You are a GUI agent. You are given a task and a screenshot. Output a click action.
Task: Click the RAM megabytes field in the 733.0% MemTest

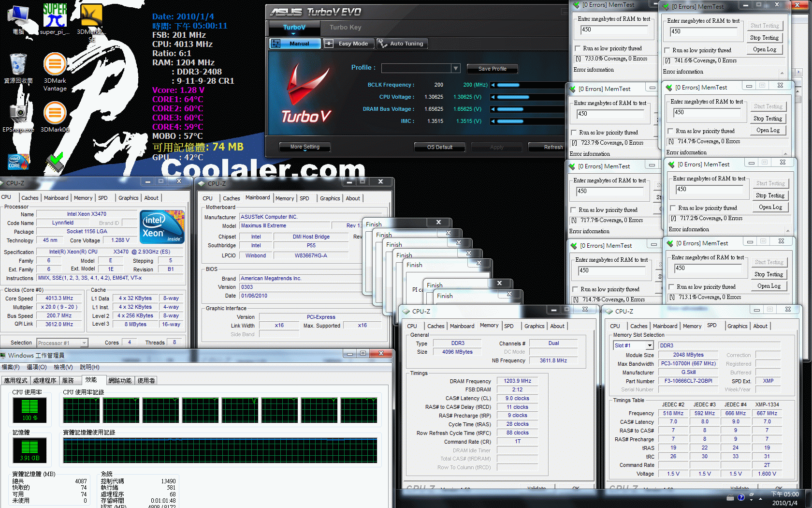point(614,30)
